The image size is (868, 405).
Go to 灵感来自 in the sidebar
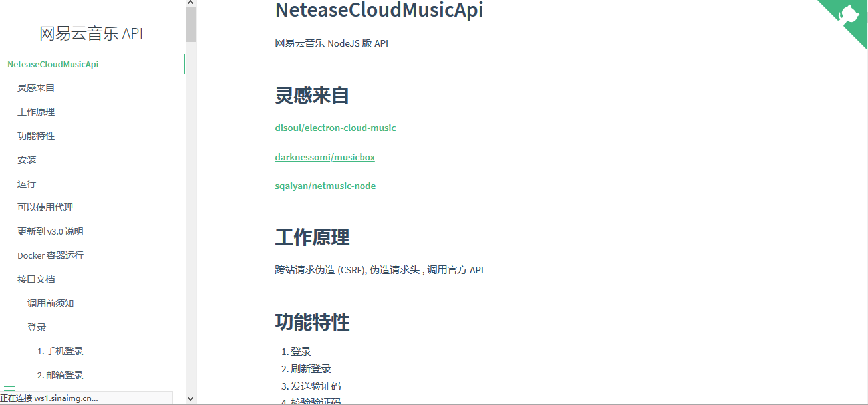pos(36,88)
